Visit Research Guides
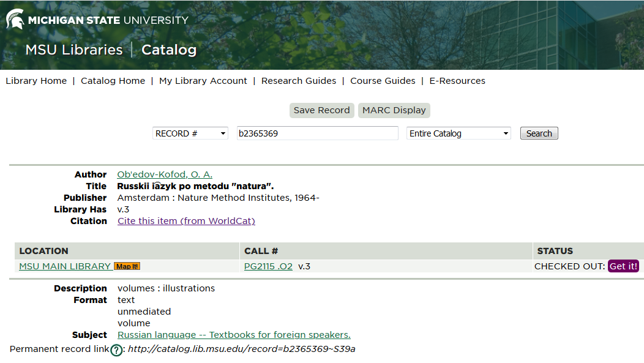 click(x=299, y=81)
